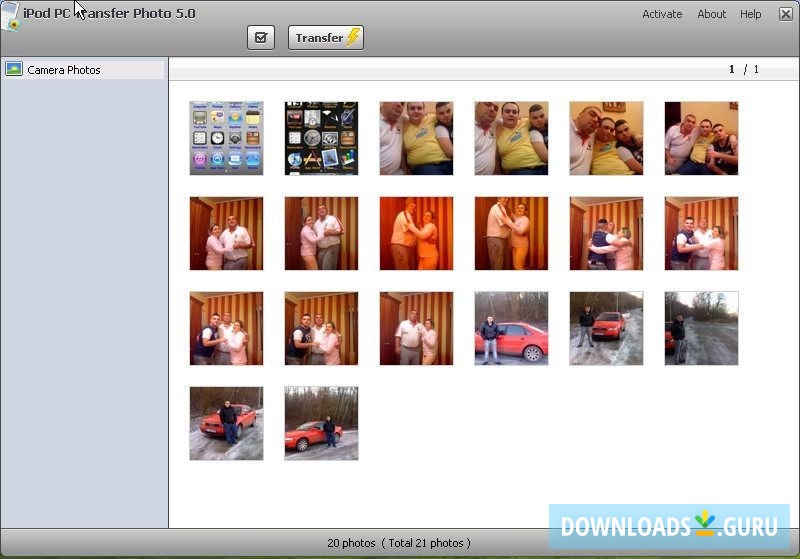
Task: Click the Transfer button
Action: pyautogui.click(x=326, y=38)
